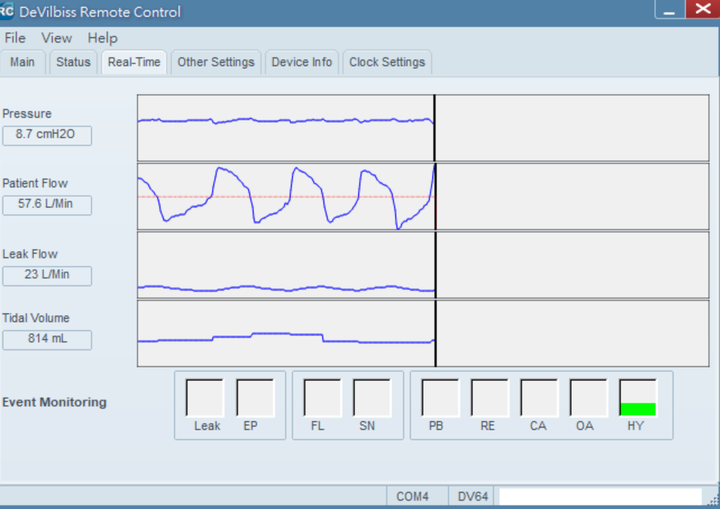The image size is (720, 509).
Task: Click the Pressure value 8.7 cmH2O field
Action: (47, 135)
